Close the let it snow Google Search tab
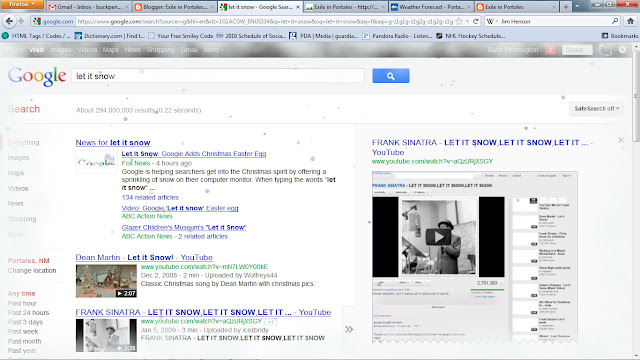Viewport: 640px width, 360px height. [298, 7]
